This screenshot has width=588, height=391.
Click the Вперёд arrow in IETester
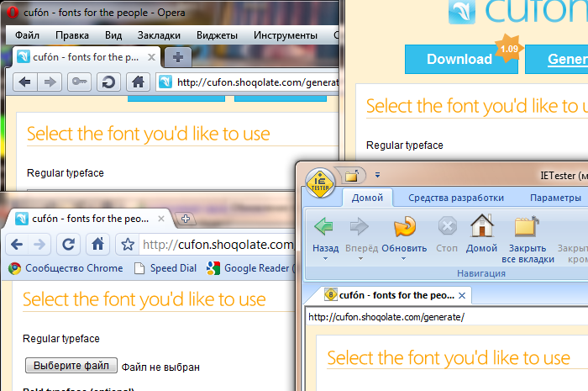359,226
